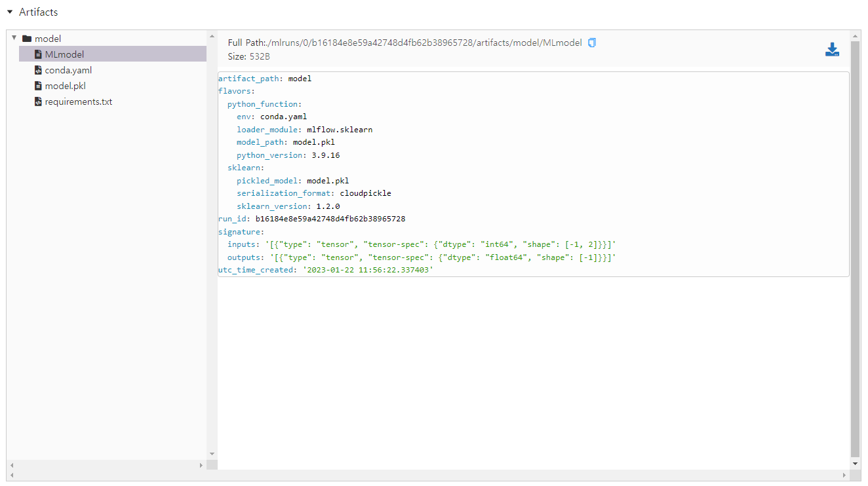The width and height of the screenshot is (868, 486).
Task: Click the preview vertical scrollbar thumb
Action: pos(855,248)
